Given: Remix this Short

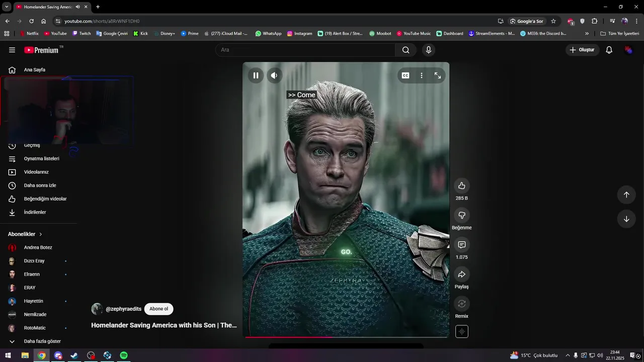Looking at the screenshot, I should (x=462, y=304).
